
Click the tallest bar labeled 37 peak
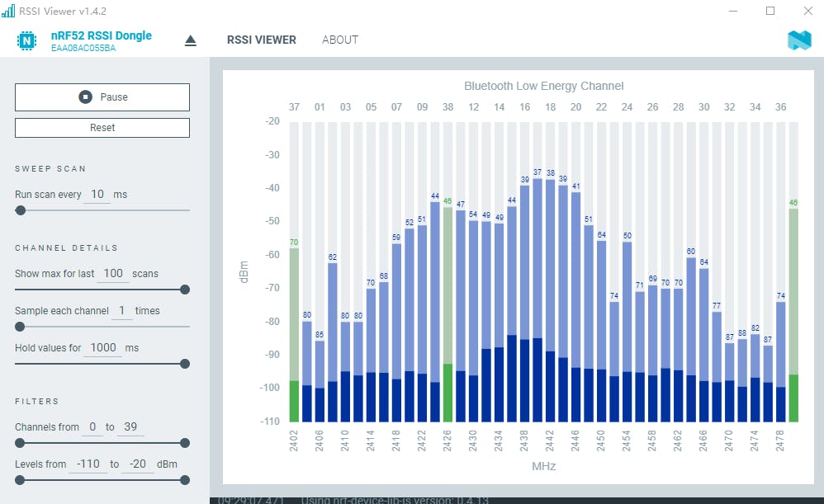coord(537,300)
